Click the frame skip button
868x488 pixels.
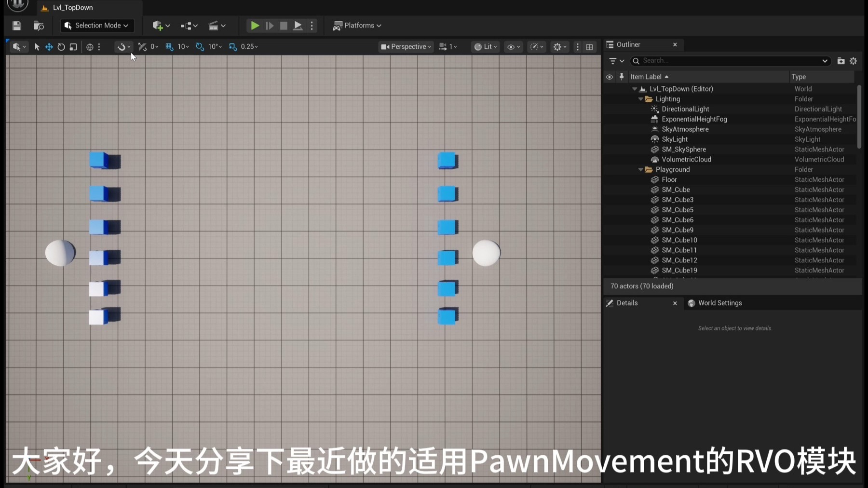270,26
